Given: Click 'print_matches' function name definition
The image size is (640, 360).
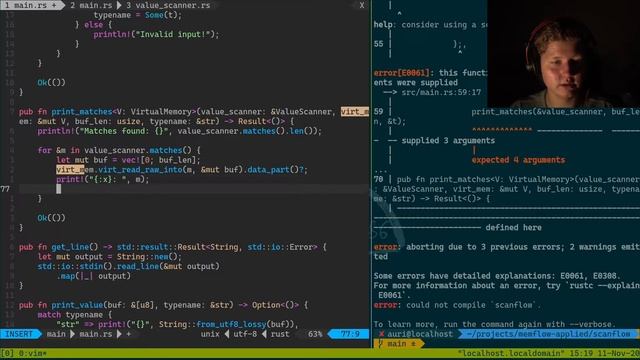Looking at the screenshot, I should [81, 111].
